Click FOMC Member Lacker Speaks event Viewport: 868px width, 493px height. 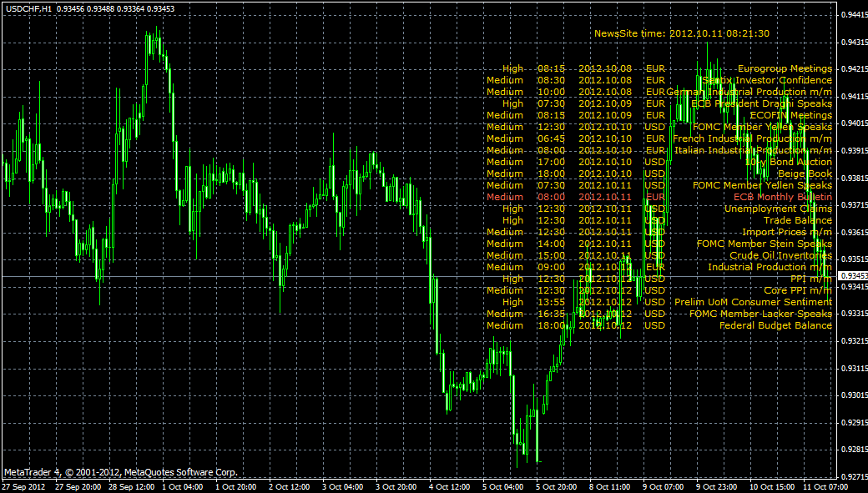point(760,314)
